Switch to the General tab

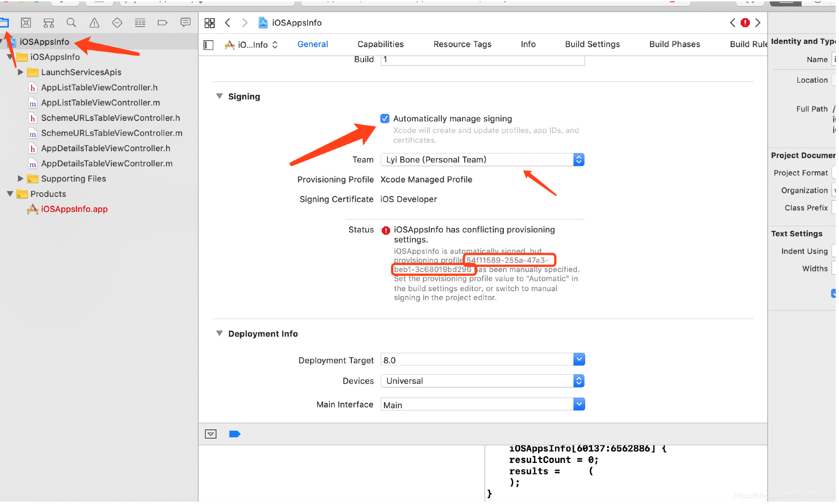pos(313,44)
